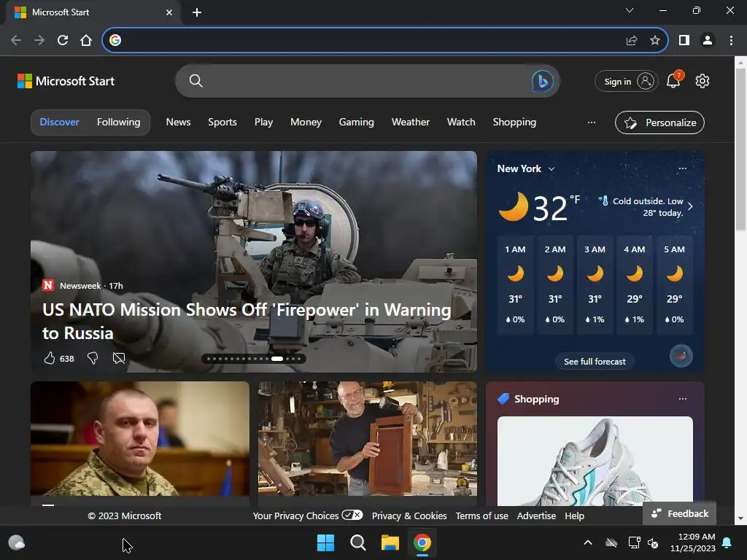Expand cold outside weather alert arrow
Image resolution: width=747 pixels, height=560 pixels.
pos(690,206)
